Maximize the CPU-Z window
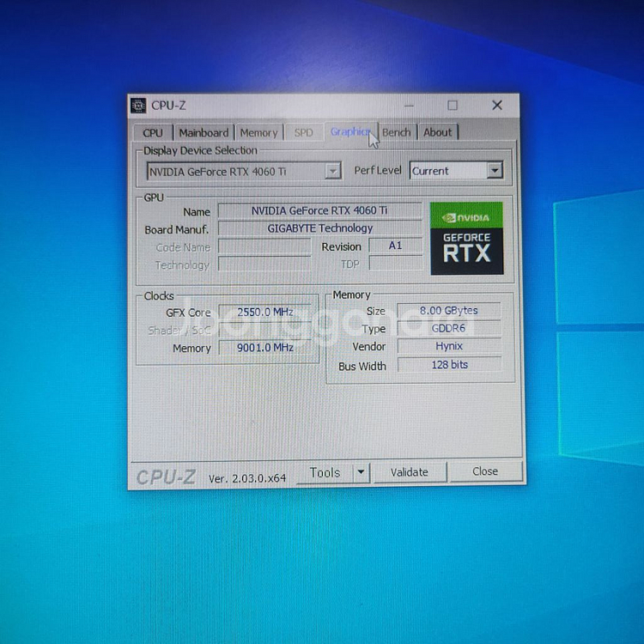The height and width of the screenshot is (644, 644). (x=453, y=106)
